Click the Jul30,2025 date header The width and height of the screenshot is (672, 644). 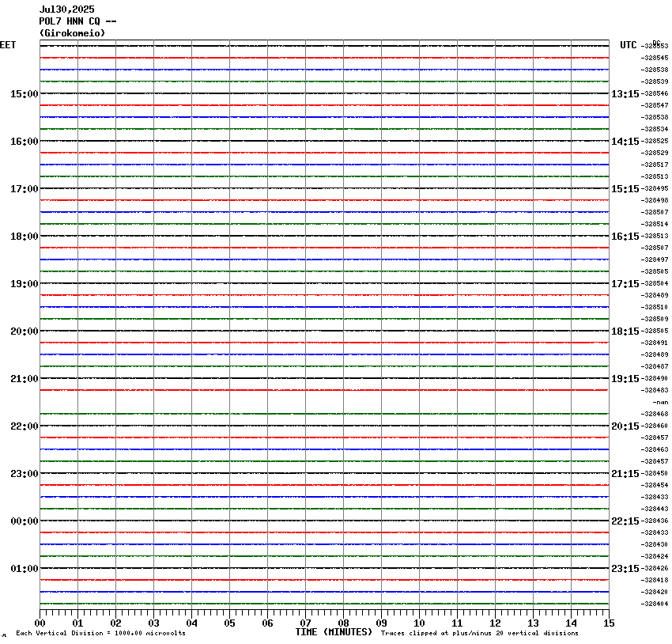[67, 9]
